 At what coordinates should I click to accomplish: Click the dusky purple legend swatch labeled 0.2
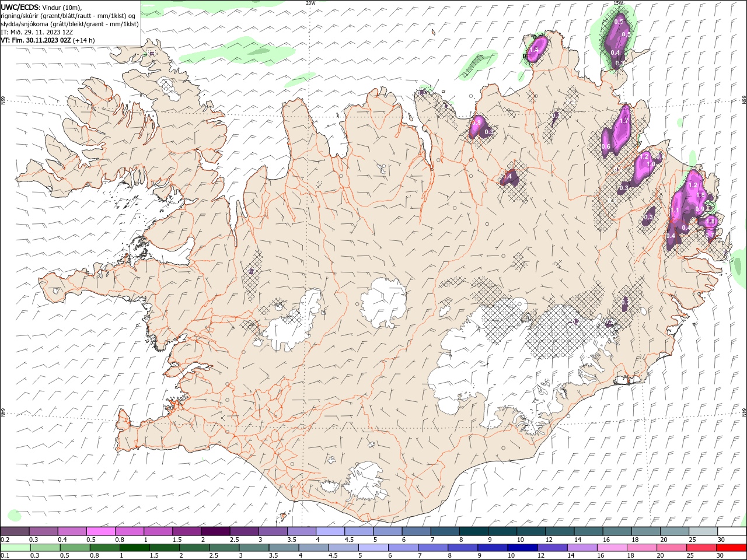(x=15, y=531)
